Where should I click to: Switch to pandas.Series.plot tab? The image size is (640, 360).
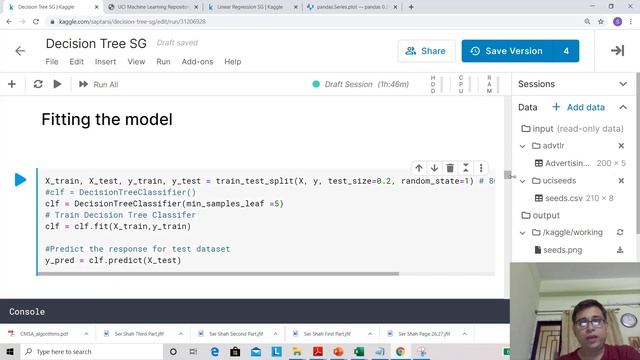351,7
